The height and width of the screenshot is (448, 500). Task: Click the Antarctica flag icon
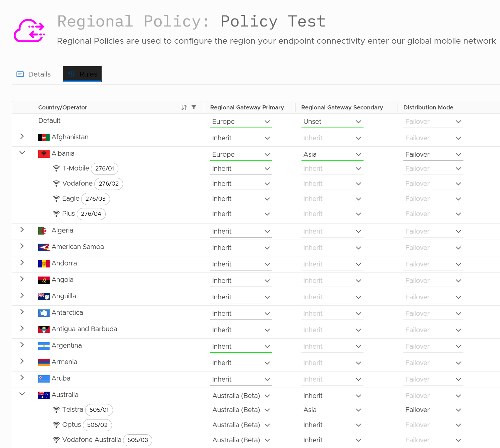44,313
